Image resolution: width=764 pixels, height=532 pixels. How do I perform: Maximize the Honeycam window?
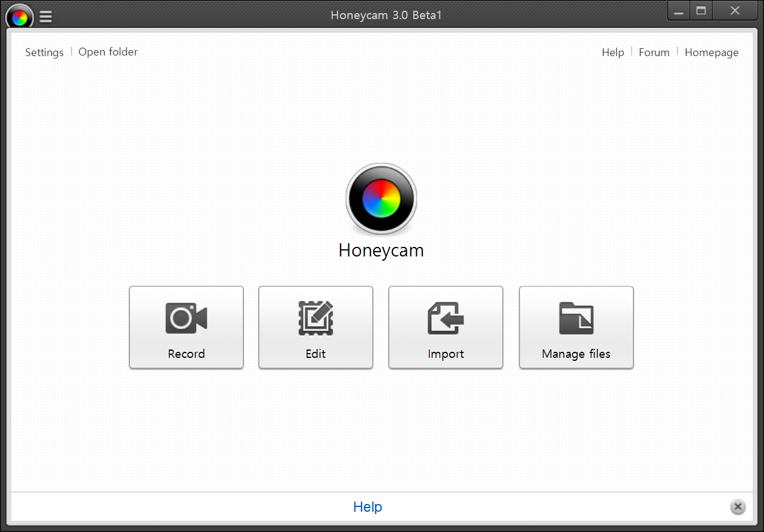click(x=701, y=11)
